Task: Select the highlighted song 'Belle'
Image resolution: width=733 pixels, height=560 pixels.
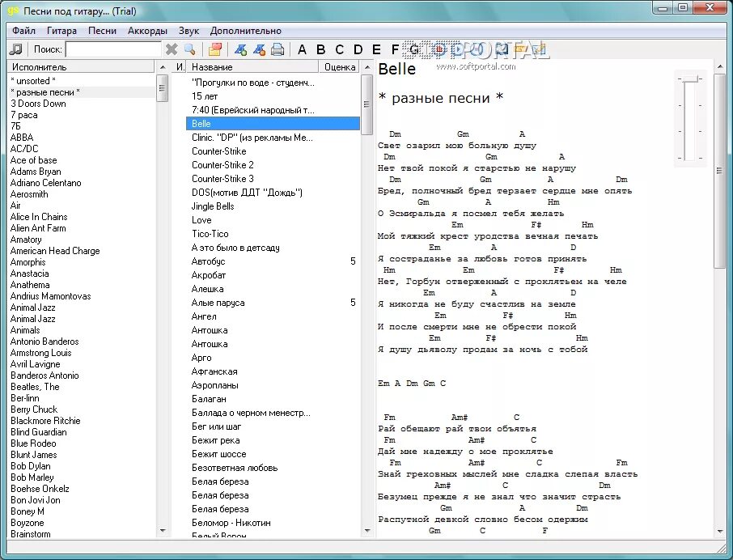Action: click(273, 124)
